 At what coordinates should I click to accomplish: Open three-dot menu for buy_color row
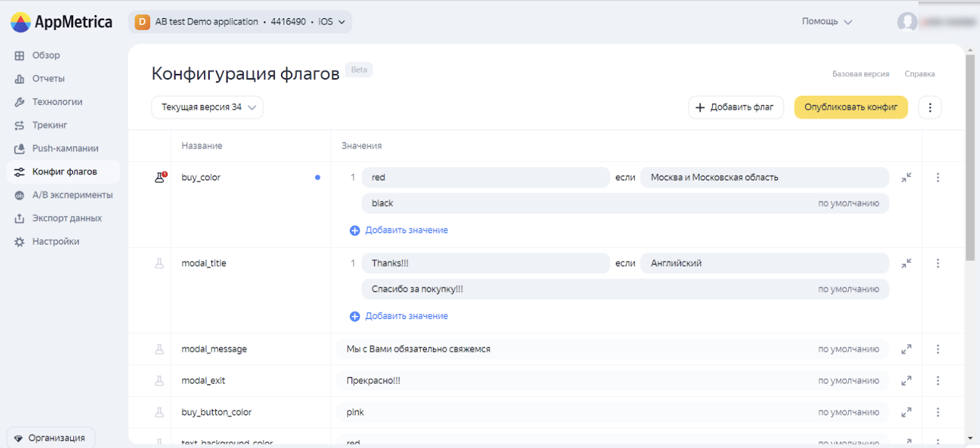click(937, 178)
